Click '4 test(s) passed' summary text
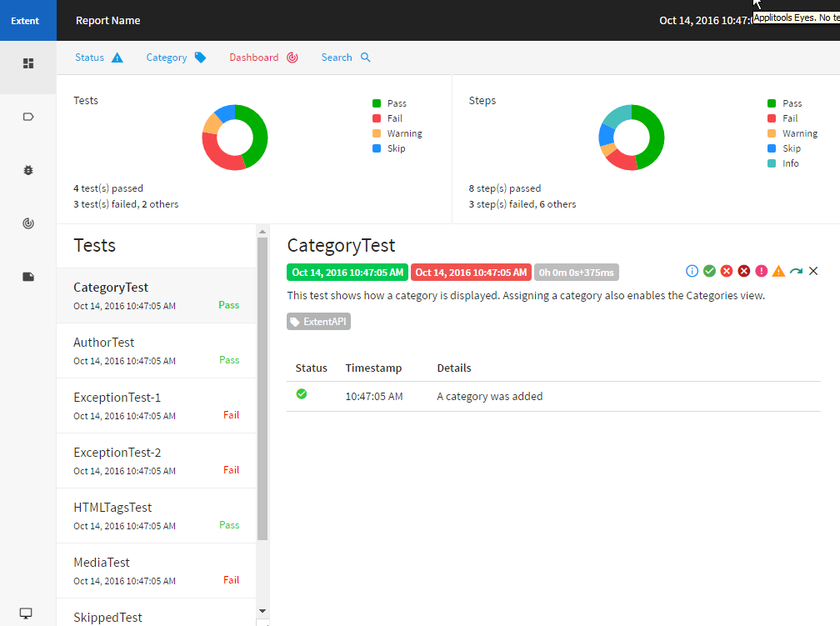840x626 pixels. pyautogui.click(x=108, y=188)
